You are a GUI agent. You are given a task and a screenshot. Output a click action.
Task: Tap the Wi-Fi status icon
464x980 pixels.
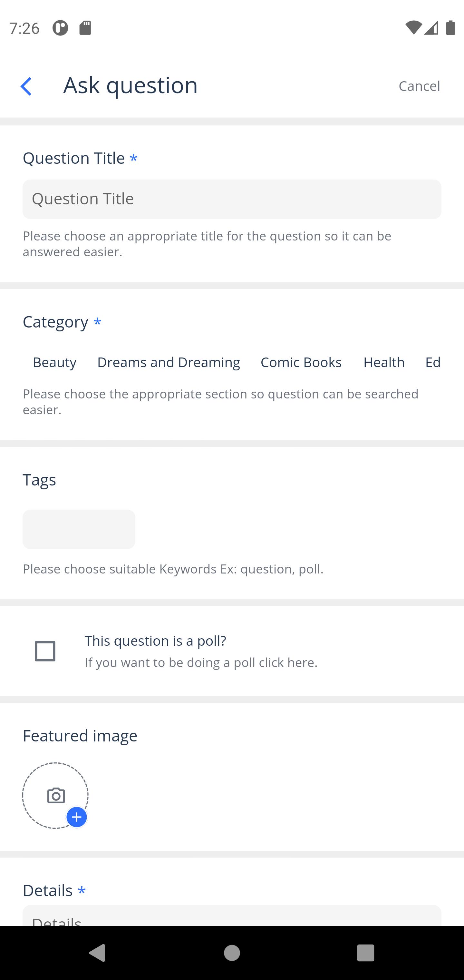click(413, 28)
